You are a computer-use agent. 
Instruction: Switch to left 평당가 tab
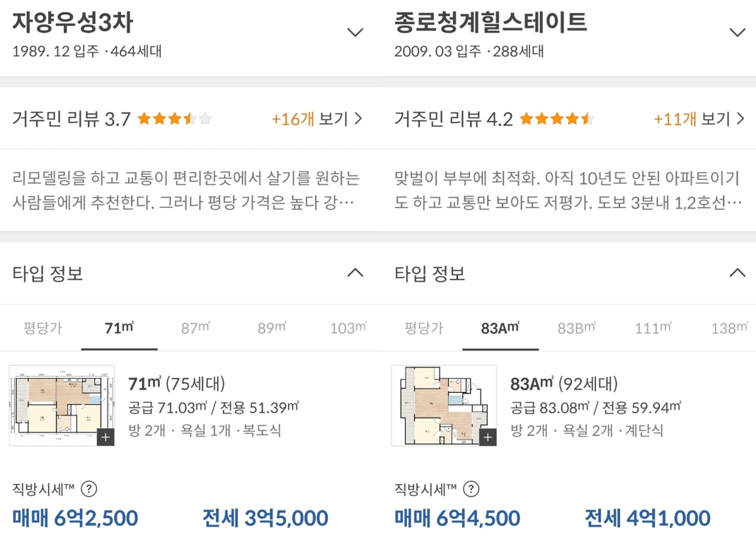coord(42,328)
